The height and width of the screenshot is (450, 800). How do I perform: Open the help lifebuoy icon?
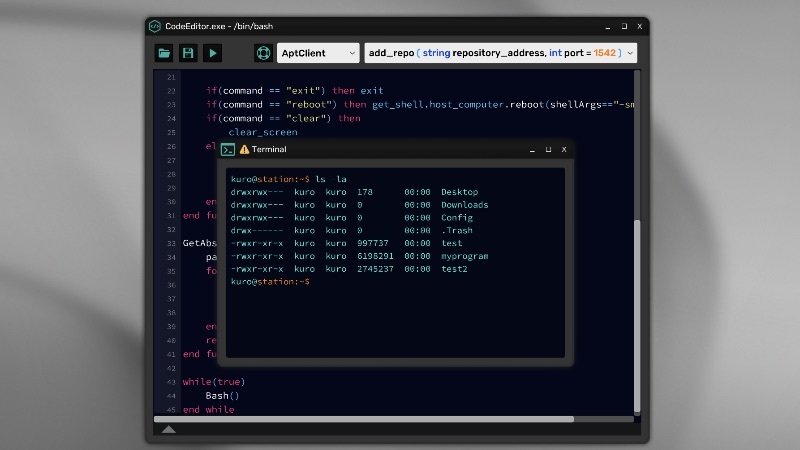point(263,53)
